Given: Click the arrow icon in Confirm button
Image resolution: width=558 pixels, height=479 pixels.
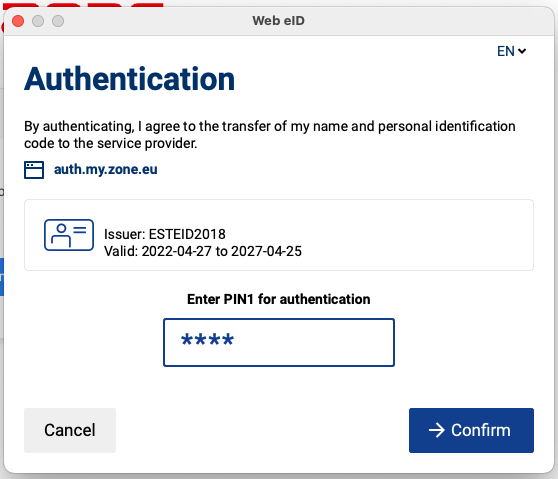Looking at the screenshot, I should (436, 430).
